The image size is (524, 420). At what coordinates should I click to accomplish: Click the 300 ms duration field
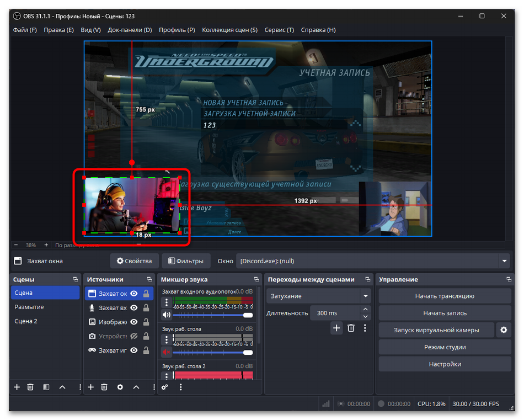click(335, 313)
